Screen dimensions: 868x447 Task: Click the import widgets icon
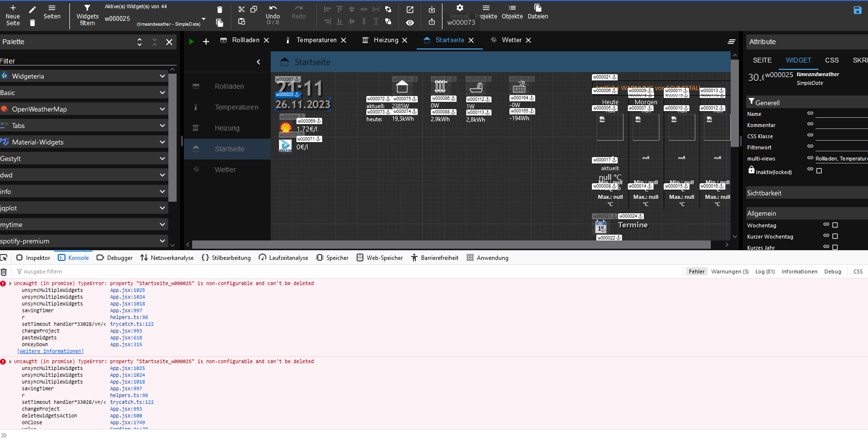432,9
